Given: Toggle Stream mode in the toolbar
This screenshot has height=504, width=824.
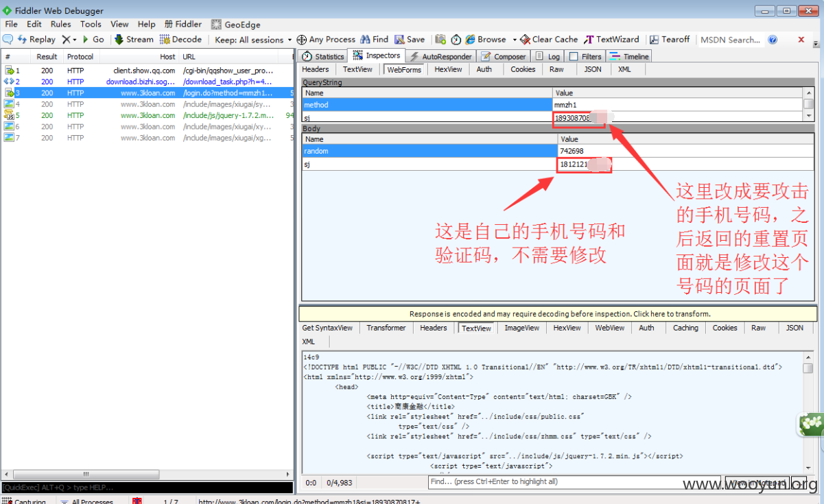Looking at the screenshot, I should [x=134, y=40].
